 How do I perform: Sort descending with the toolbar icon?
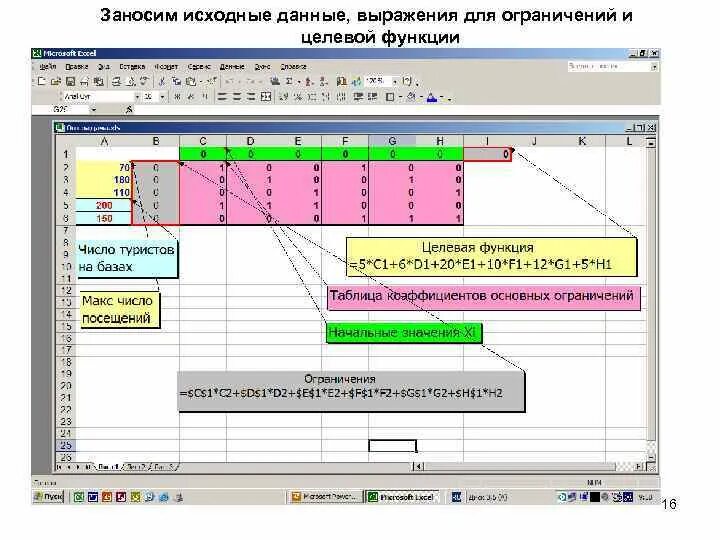pyautogui.click(x=324, y=82)
